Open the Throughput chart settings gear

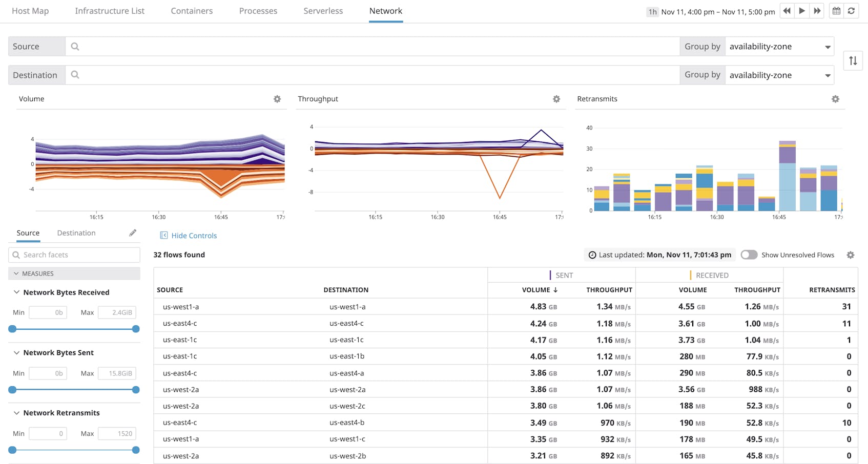point(556,99)
